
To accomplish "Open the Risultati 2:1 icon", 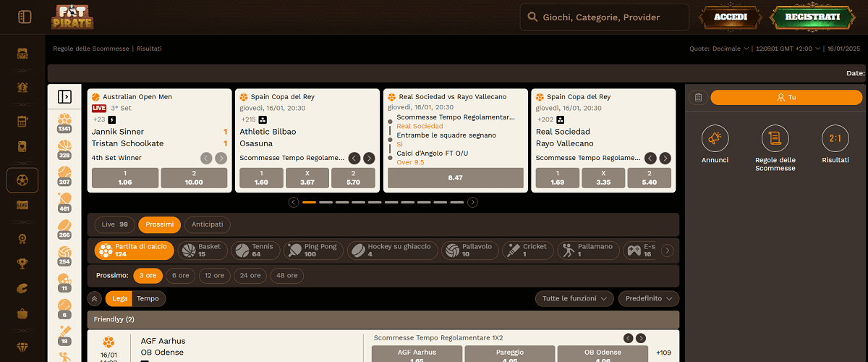I will [x=835, y=138].
